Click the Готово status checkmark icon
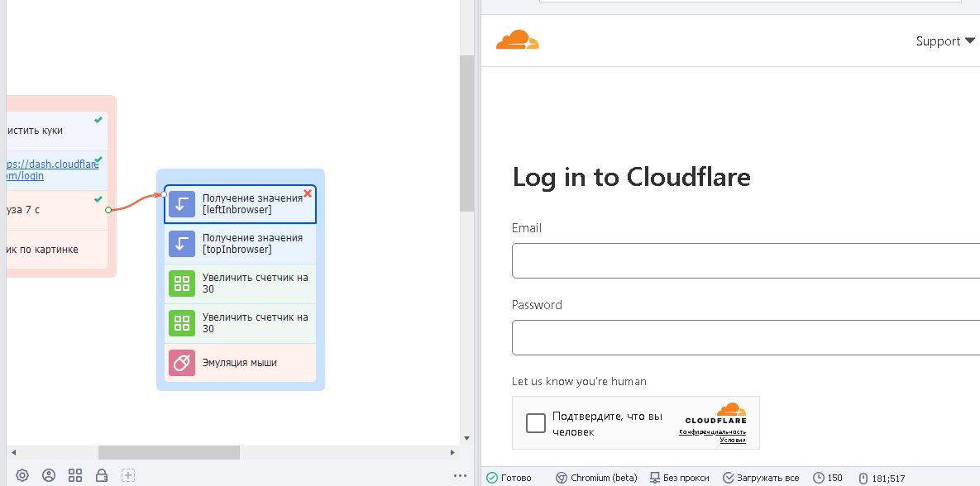The height and width of the screenshot is (486, 980). (x=492, y=478)
